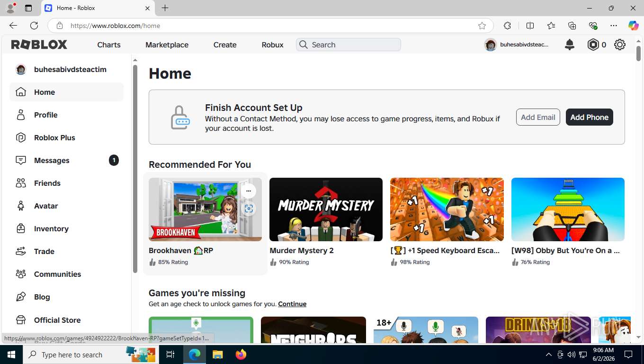Click the Add Phone button

pyautogui.click(x=590, y=117)
